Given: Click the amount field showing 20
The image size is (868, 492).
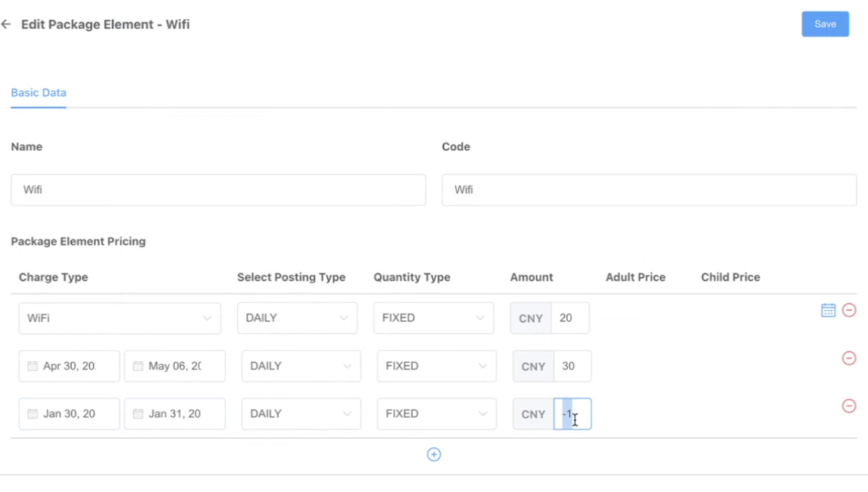Looking at the screenshot, I should point(569,318).
